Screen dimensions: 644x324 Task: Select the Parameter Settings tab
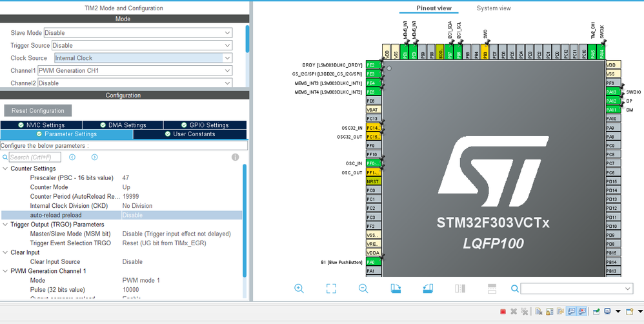pyautogui.click(x=66, y=134)
